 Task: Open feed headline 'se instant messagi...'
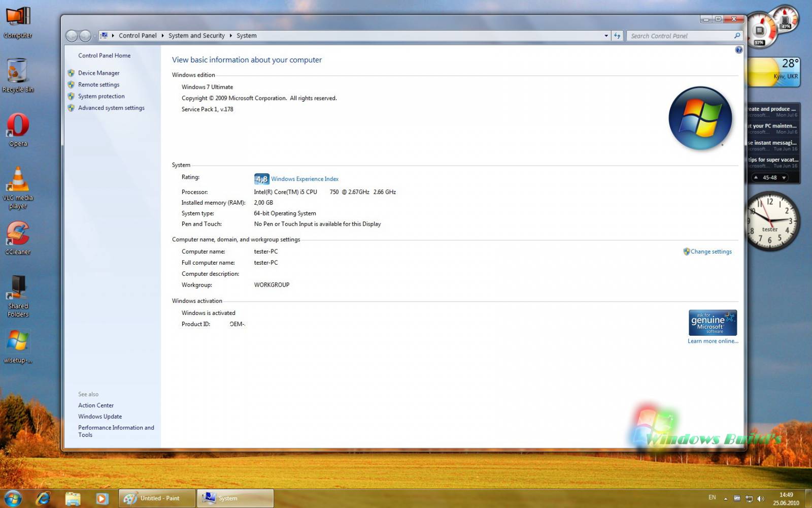pyautogui.click(x=772, y=145)
